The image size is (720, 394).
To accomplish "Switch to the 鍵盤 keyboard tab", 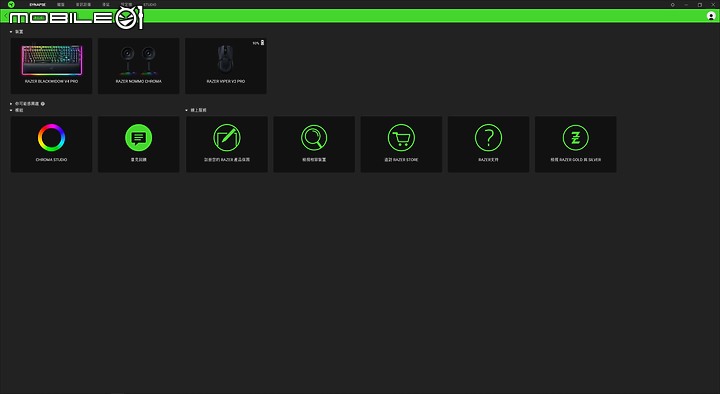I will click(61, 5).
